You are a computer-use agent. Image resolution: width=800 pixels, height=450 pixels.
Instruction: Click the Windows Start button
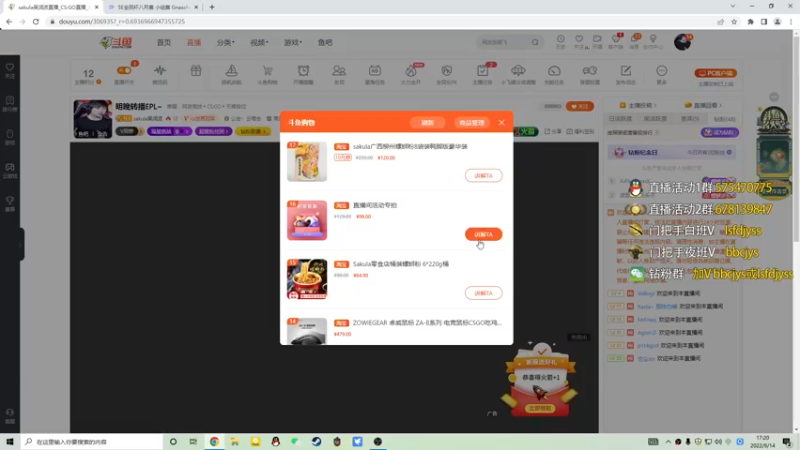point(10,441)
